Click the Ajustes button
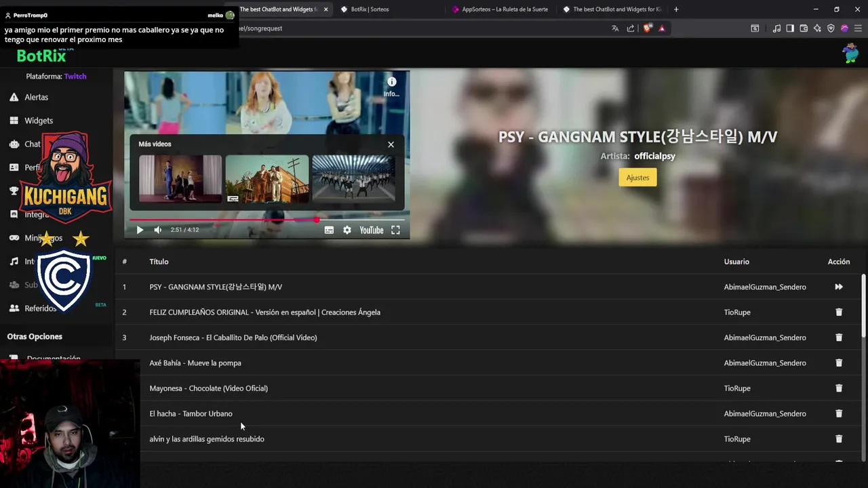Screen dimensions: 868x488 [x=637, y=178]
